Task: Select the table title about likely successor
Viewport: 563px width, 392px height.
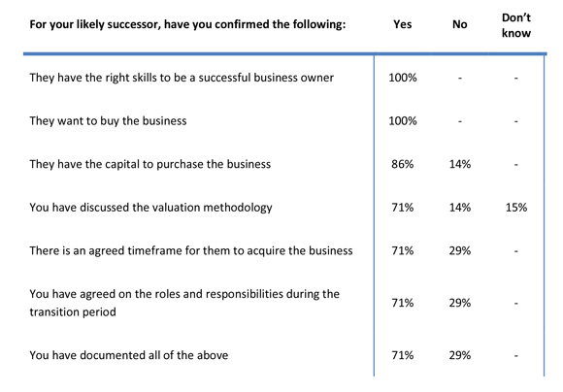Action: pyautogui.click(x=187, y=24)
